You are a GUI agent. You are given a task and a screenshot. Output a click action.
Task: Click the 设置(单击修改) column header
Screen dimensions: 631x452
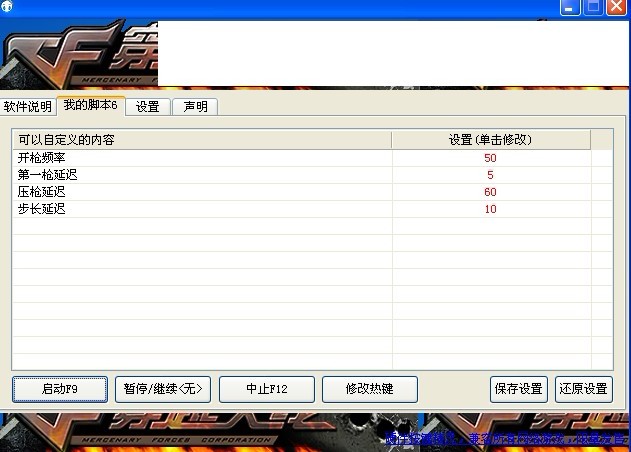(x=491, y=140)
